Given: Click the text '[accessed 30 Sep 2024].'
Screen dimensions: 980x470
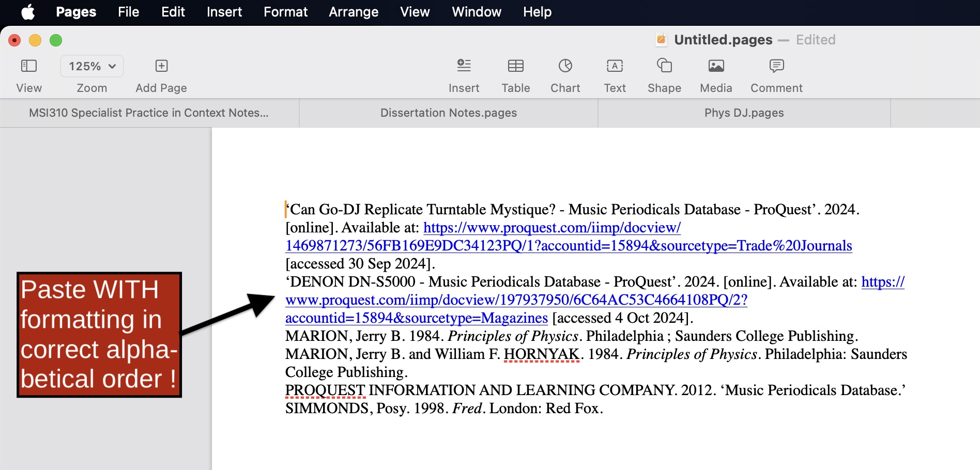Looking at the screenshot, I should (360, 263).
